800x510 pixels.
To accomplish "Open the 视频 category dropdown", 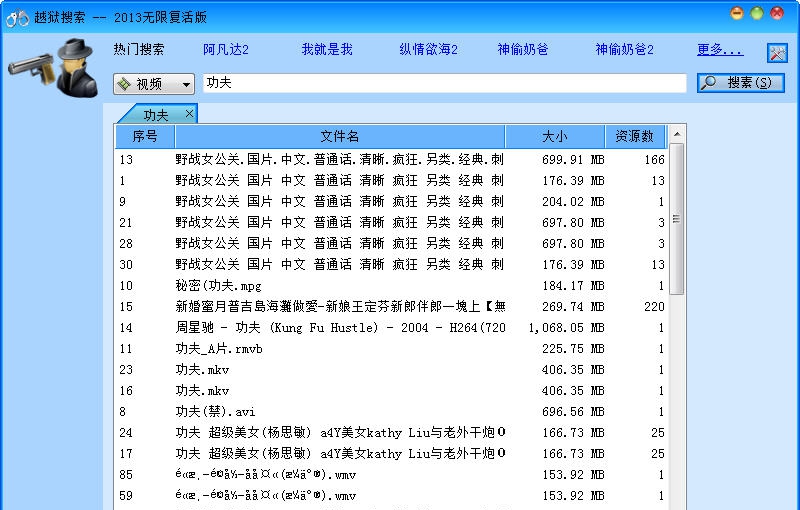I will click(x=153, y=84).
